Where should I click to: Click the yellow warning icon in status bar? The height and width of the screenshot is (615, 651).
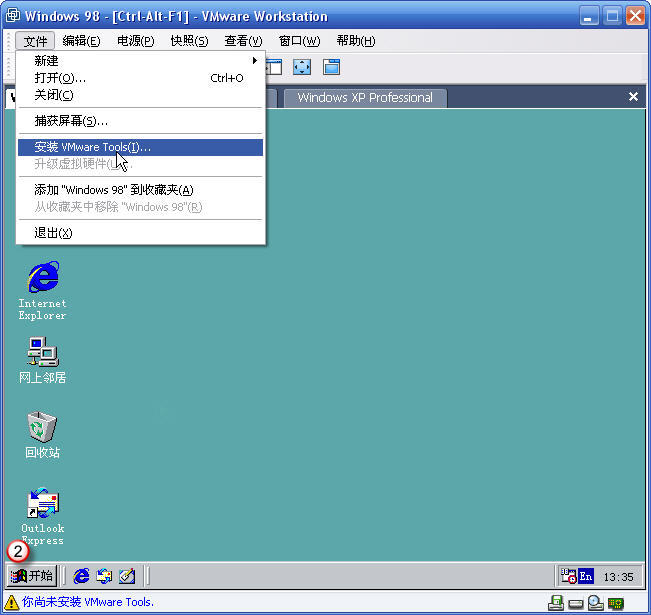click(11, 602)
